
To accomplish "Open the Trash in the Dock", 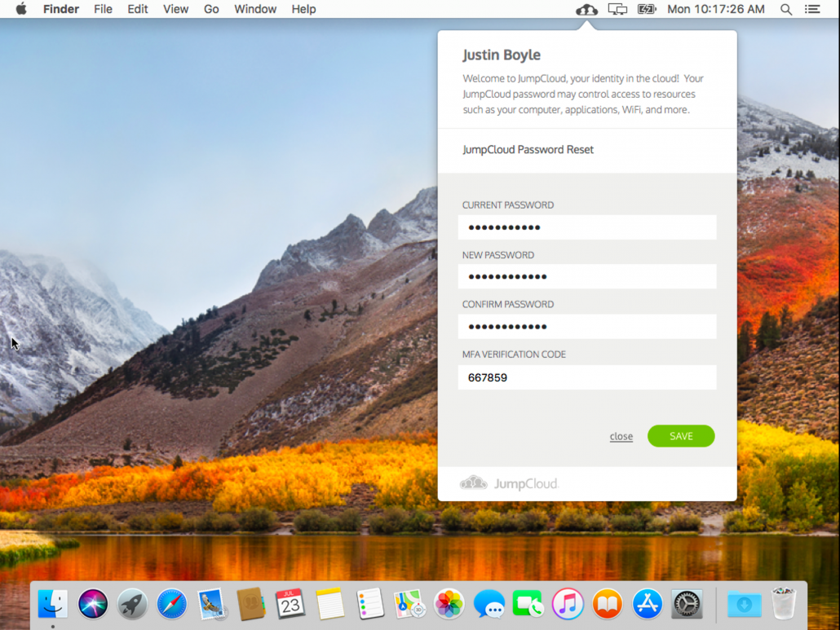I will 784,604.
